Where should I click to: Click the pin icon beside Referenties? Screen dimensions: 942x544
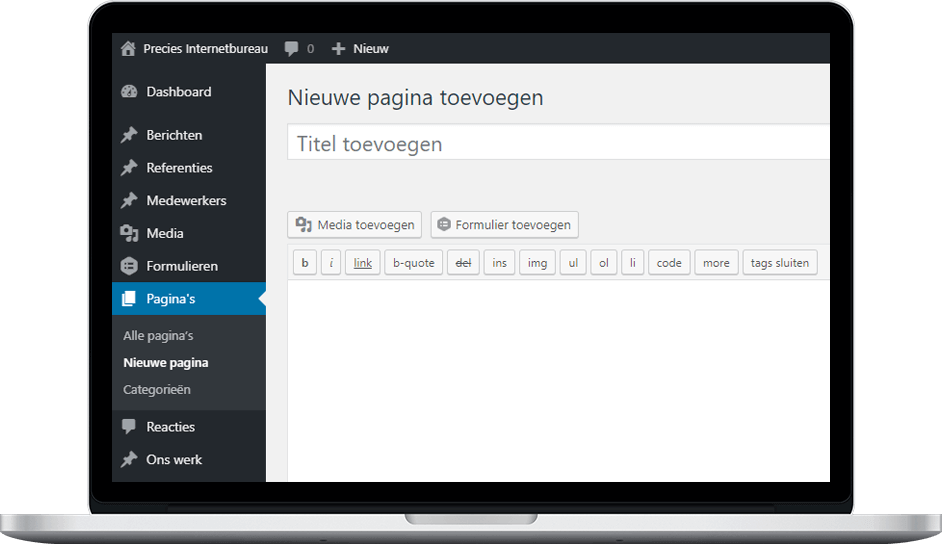[129, 168]
